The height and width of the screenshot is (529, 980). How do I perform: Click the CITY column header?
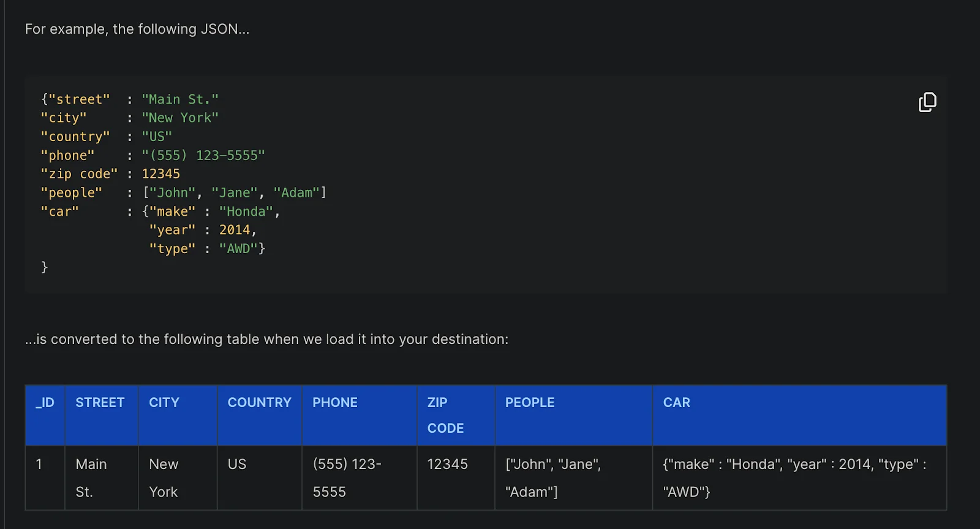coord(164,403)
